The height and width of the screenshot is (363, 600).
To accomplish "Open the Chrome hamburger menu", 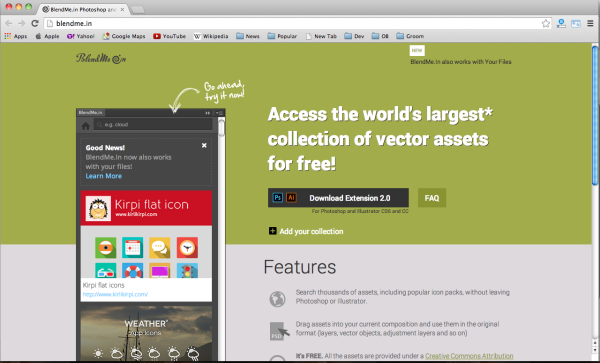I will pos(590,23).
